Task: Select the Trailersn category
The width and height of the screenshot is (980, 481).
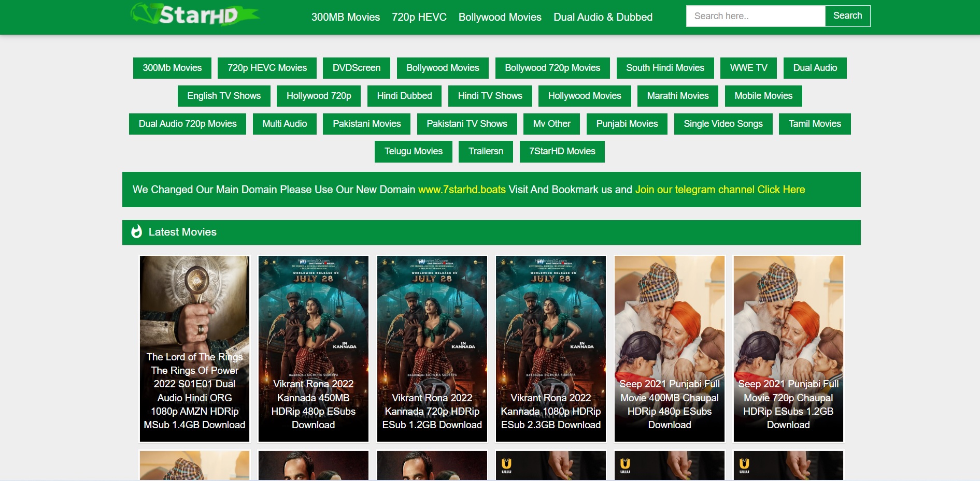Action: coord(486,151)
